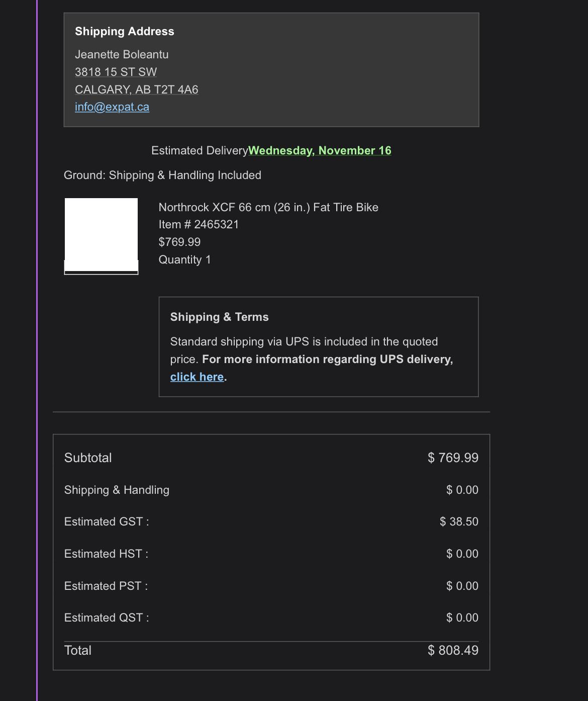Open the 3818 15 ST SW address link
The height and width of the screenshot is (701, 588).
pos(116,72)
